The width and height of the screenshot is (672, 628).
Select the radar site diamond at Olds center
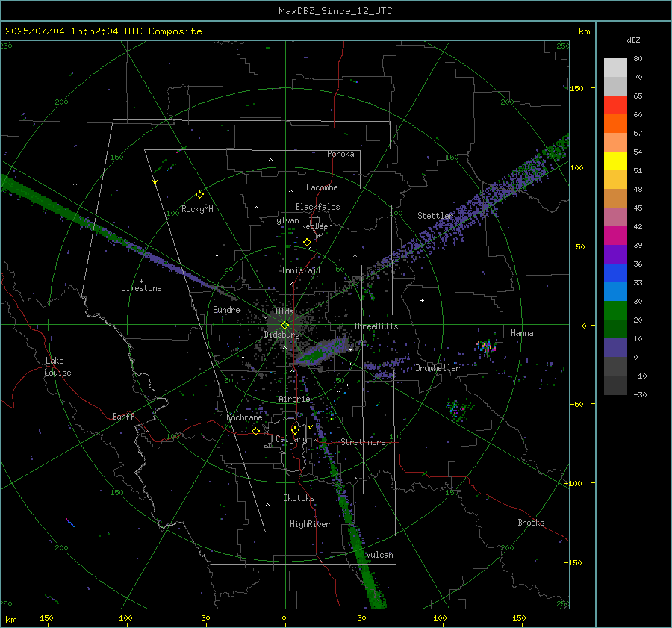click(x=284, y=326)
